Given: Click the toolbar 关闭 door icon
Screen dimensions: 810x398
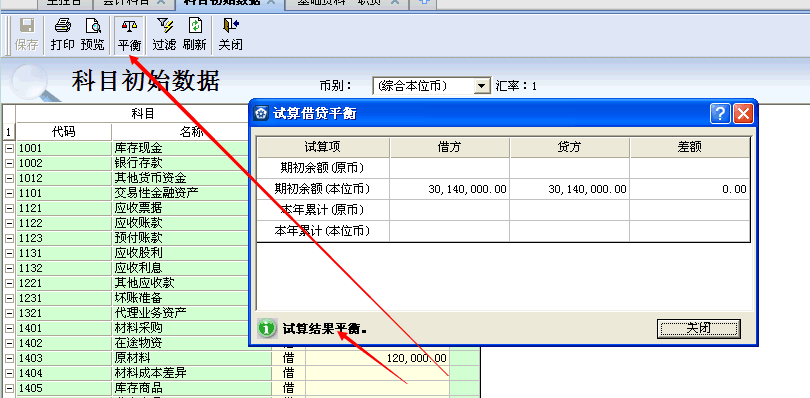Looking at the screenshot, I should (x=230, y=35).
